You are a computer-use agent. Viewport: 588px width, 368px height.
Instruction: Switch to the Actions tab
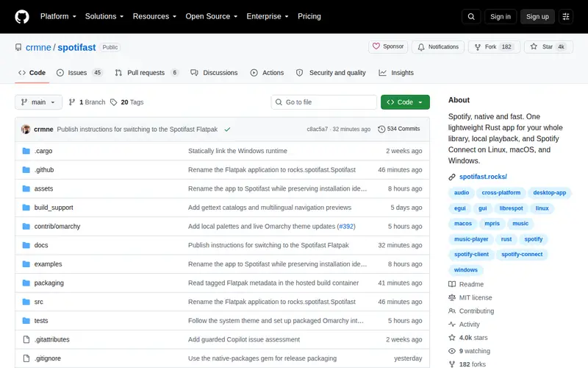click(x=267, y=73)
